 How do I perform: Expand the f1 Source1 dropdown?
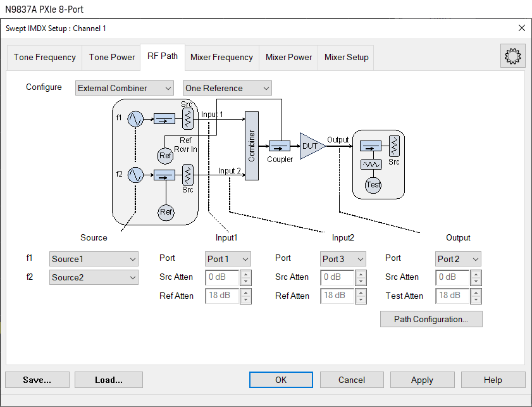[94, 259]
